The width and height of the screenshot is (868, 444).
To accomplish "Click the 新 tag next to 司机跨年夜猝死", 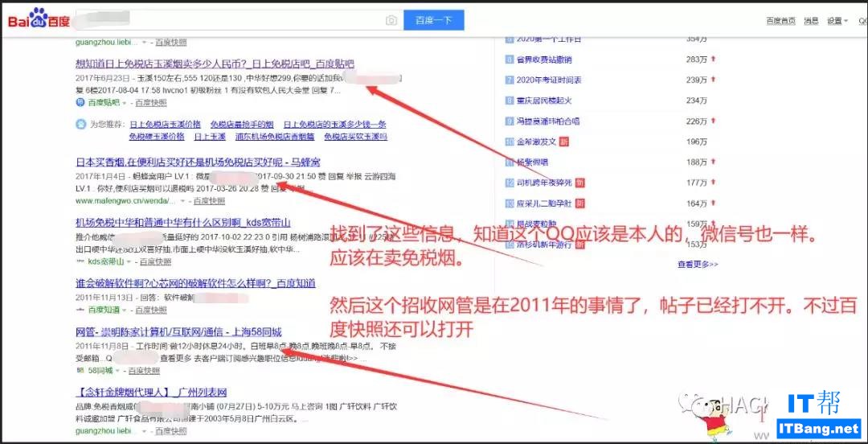I will [579, 183].
